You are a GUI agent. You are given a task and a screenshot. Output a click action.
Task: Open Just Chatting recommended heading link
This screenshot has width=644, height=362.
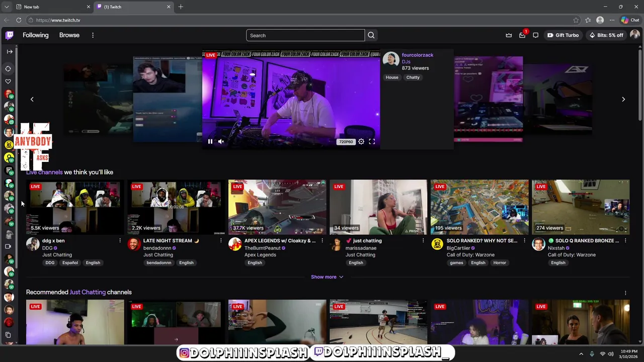pos(88,292)
